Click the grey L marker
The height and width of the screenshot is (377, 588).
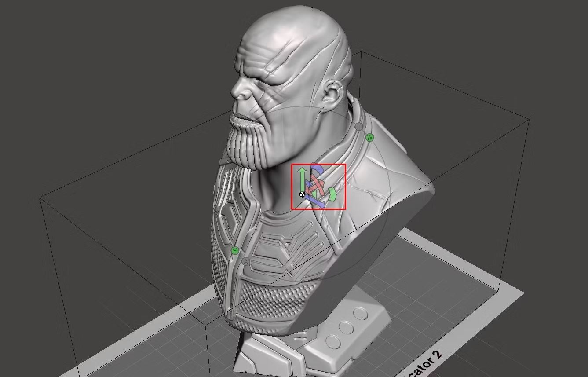pos(359,127)
